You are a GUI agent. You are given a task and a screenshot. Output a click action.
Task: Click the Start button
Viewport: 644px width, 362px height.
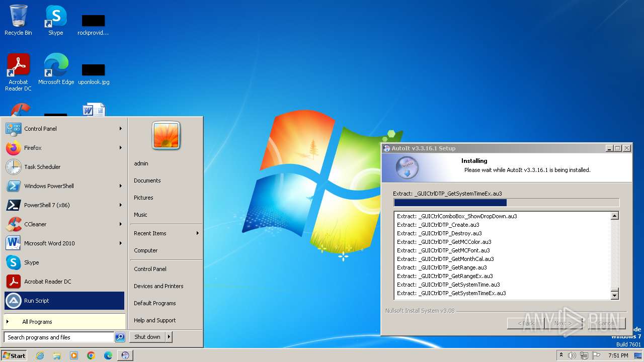coord(14,355)
